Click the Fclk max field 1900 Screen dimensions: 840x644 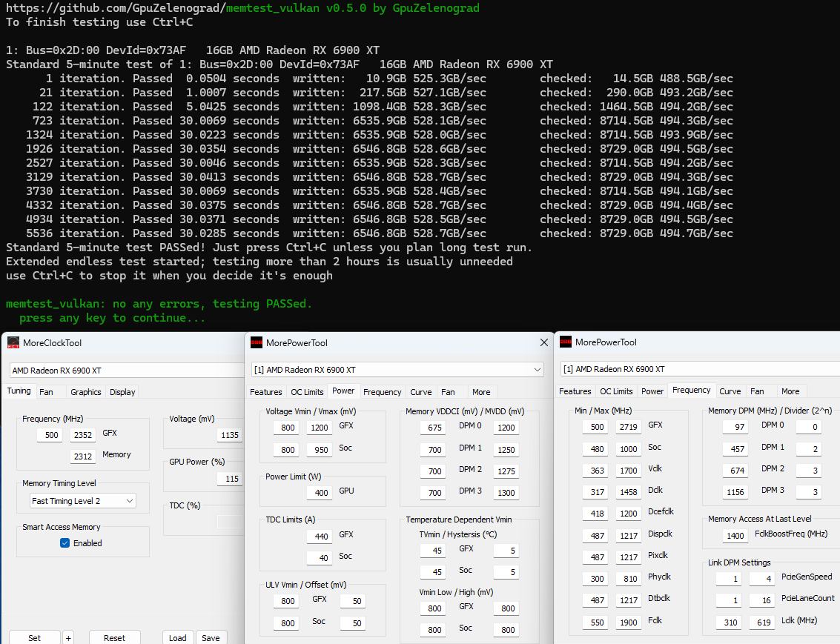pyautogui.click(x=629, y=623)
